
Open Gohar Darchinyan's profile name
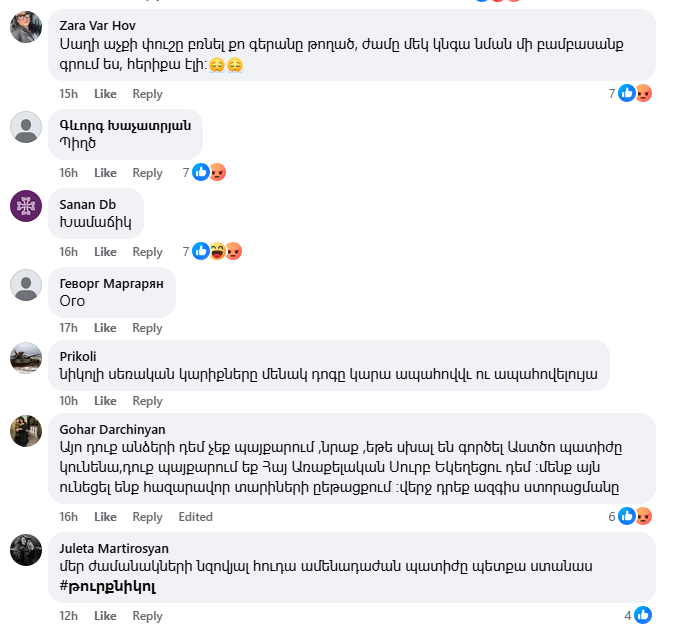tap(112, 429)
